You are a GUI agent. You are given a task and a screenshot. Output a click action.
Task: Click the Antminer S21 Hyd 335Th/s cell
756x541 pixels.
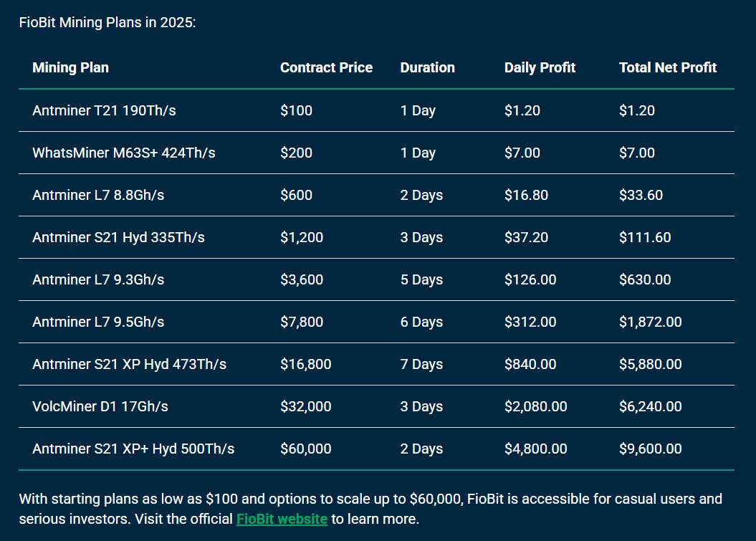(x=118, y=238)
